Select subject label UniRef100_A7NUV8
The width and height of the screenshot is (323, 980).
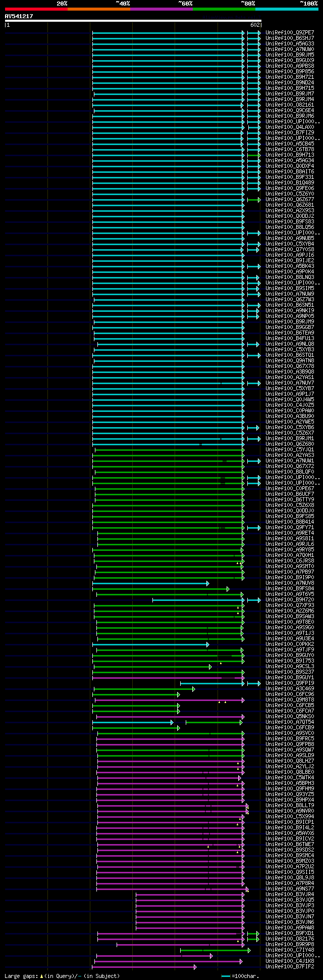(290, 583)
